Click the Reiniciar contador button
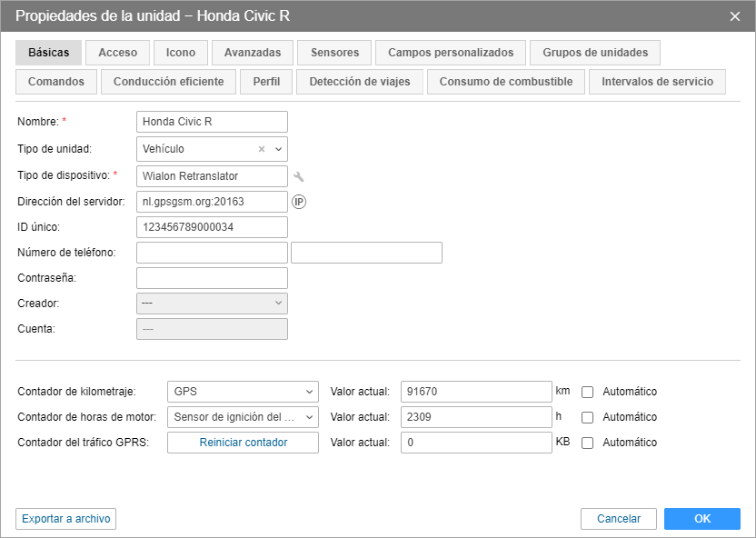Viewport: 756px width, 538px height. [243, 443]
